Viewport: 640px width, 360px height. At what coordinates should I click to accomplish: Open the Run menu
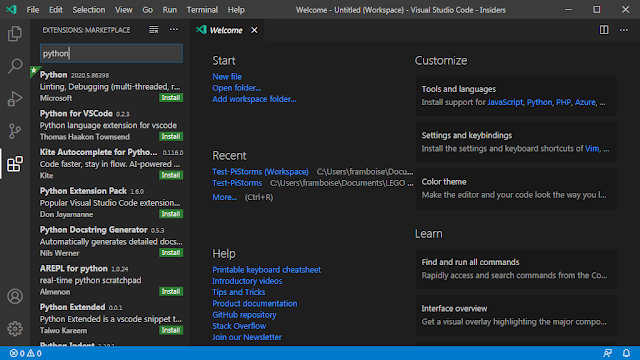(169, 10)
